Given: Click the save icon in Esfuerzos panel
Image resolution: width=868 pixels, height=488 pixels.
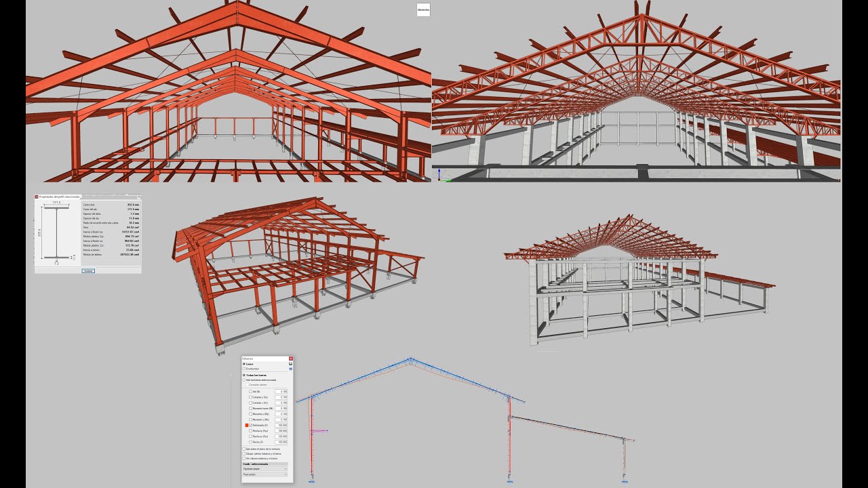Looking at the screenshot, I should [x=291, y=364].
